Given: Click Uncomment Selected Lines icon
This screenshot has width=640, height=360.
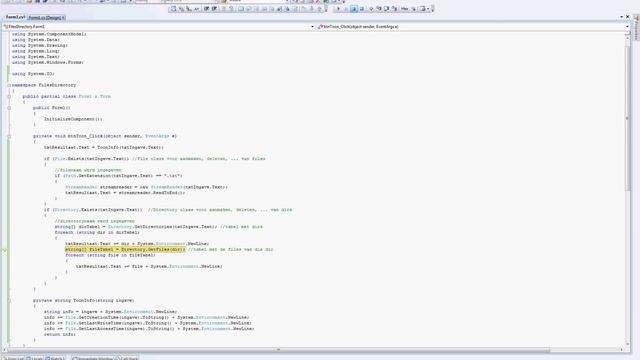Looking at the screenshot, I should [x=231, y=9].
